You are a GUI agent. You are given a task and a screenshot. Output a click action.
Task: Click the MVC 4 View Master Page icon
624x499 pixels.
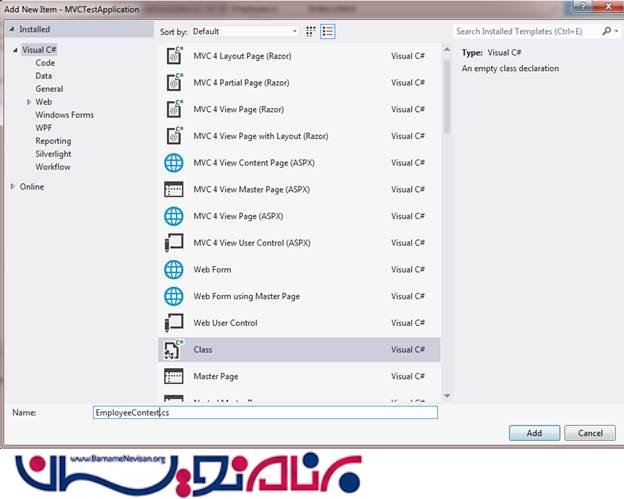click(174, 189)
